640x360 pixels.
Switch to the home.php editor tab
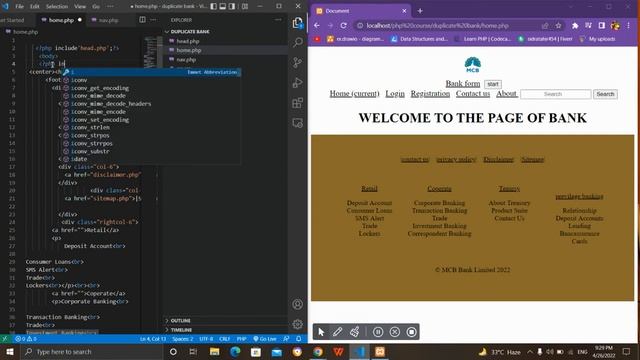[61, 20]
